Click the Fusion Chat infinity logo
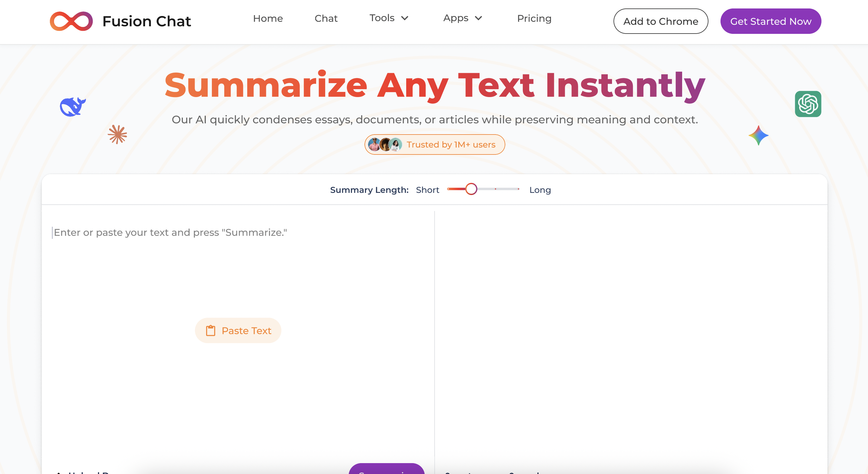 click(x=71, y=21)
